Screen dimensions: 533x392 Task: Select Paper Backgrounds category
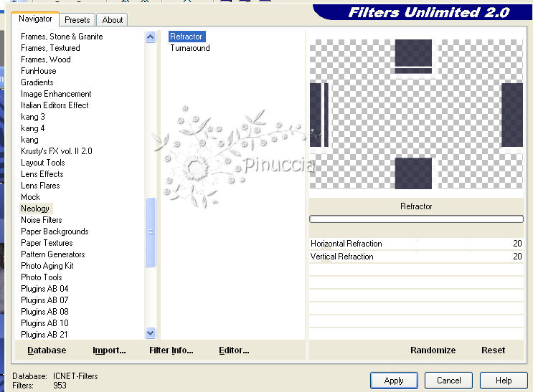tap(55, 231)
